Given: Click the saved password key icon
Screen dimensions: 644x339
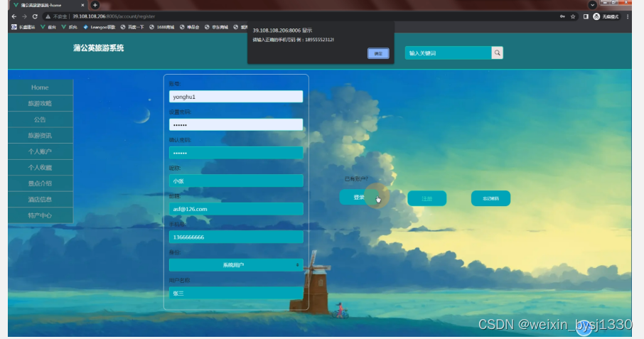Looking at the screenshot, I should coord(562,16).
